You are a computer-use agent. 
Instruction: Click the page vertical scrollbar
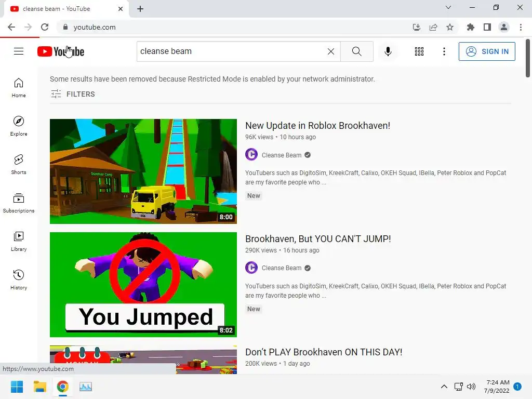tap(528, 58)
